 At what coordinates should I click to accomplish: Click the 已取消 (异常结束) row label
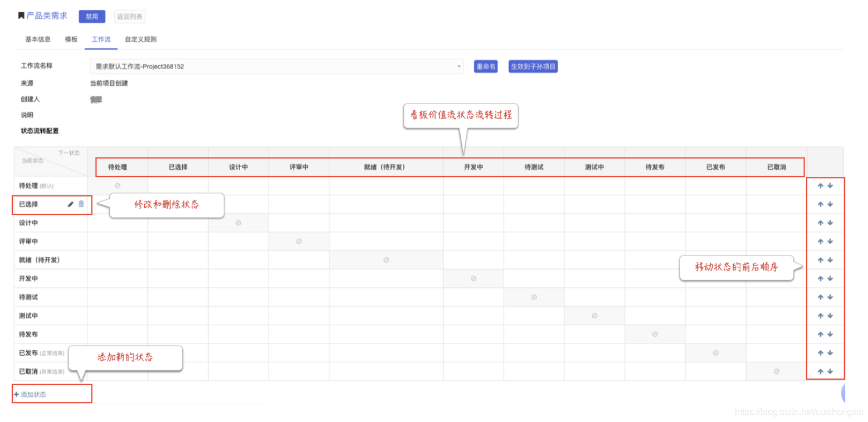tap(41, 371)
